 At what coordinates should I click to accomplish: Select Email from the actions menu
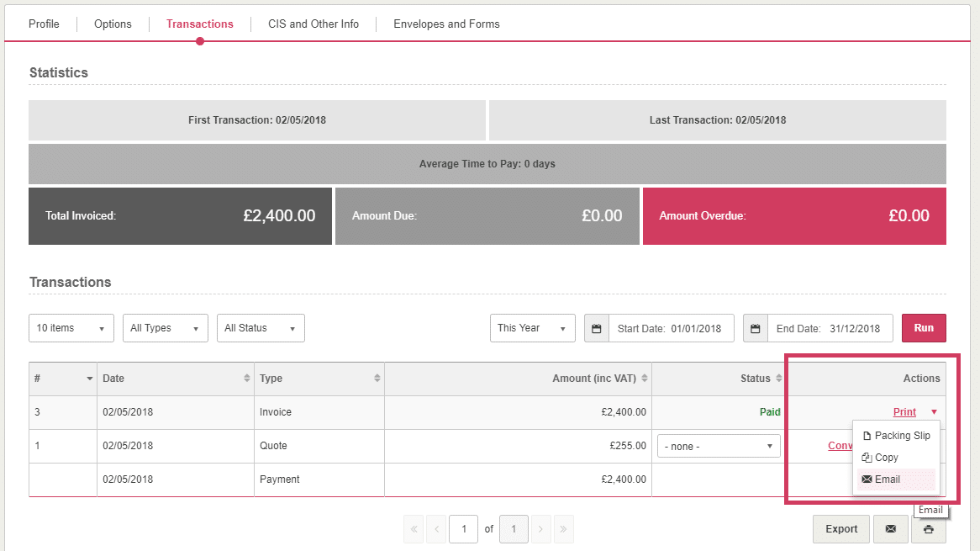[x=887, y=479]
